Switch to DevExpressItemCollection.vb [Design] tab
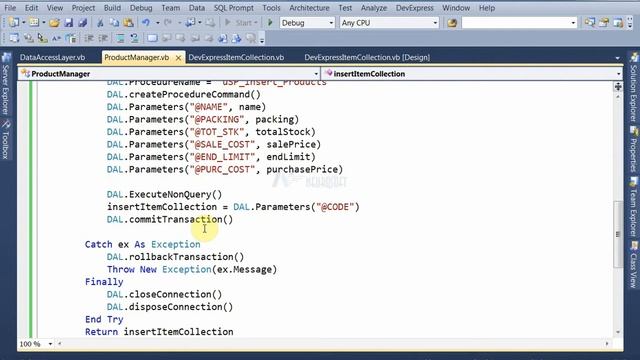Screen dimensions: 640x360 click(367, 58)
